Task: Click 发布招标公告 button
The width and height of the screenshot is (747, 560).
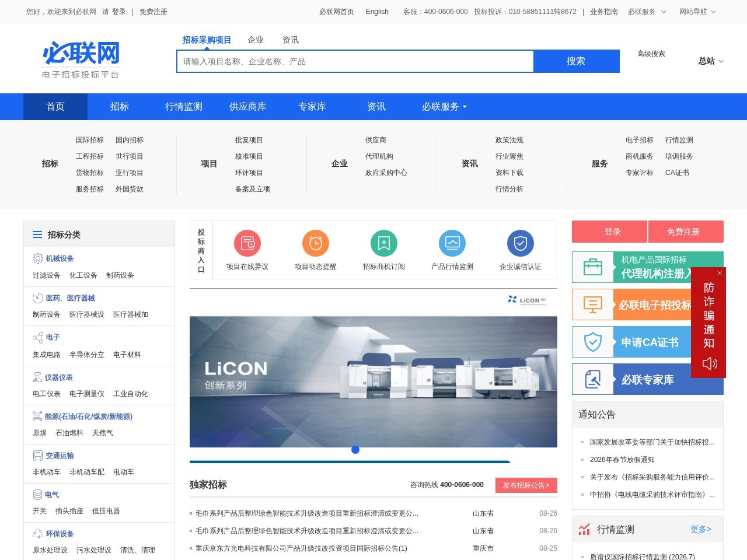Action: pyautogui.click(x=526, y=485)
